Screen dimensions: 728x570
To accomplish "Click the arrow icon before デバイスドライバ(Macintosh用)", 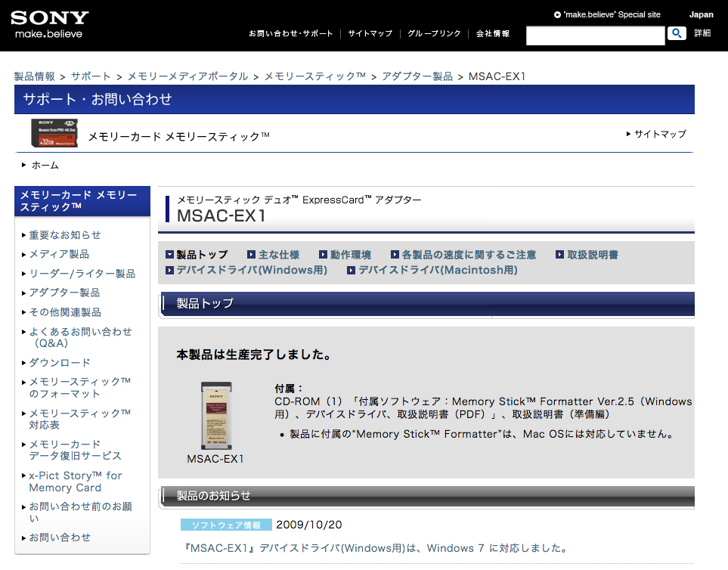I will pyautogui.click(x=352, y=270).
